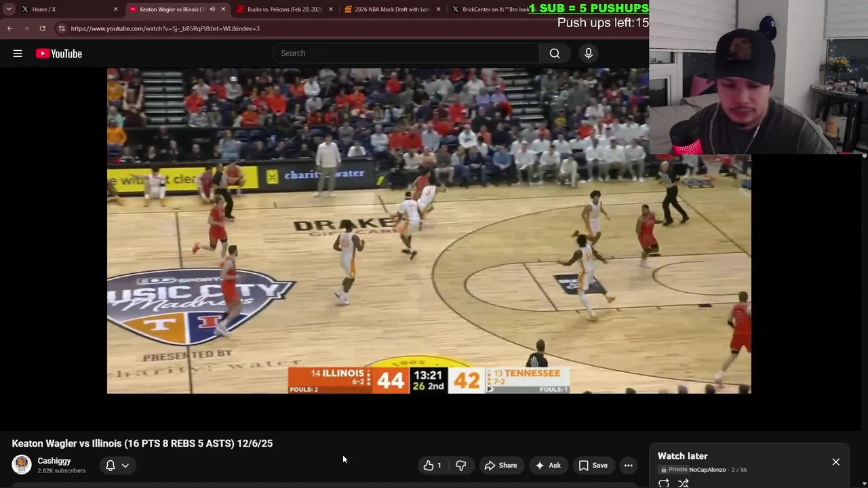Reload the page with refresh icon
Viewport: 868px width, 488px height.
pos(42,28)
